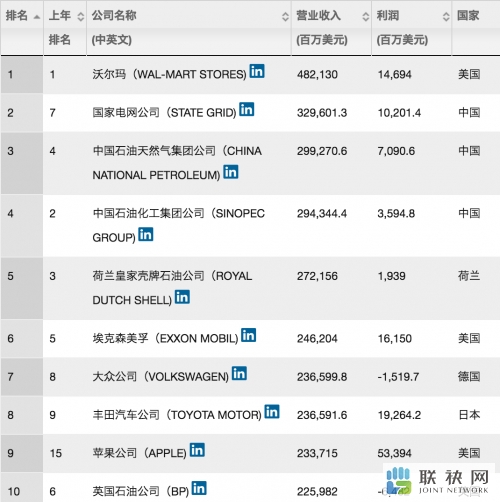Open LinkedIn icon beside Apple
The height and width of the screenshot is (502, 500).
(197, 450)
